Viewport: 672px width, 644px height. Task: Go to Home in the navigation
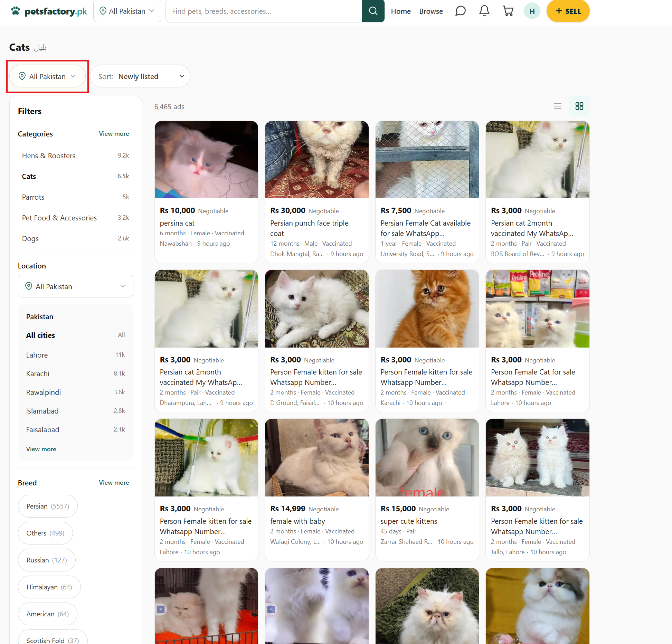[401, 11]
